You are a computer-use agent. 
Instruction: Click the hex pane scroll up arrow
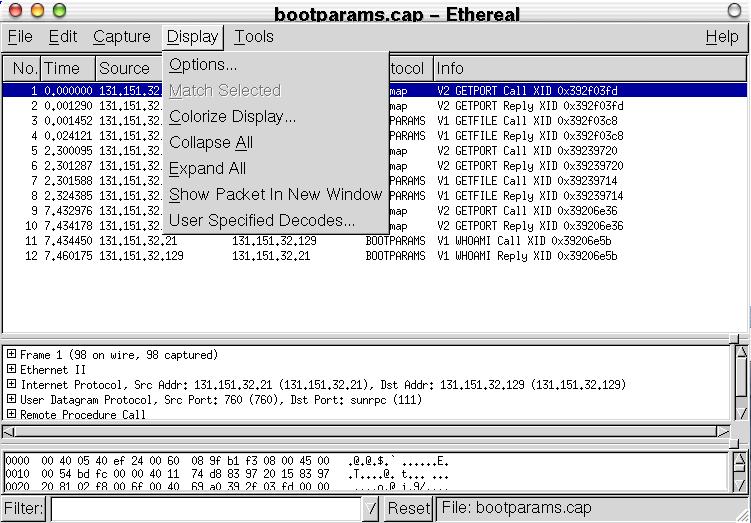(740, 461)
